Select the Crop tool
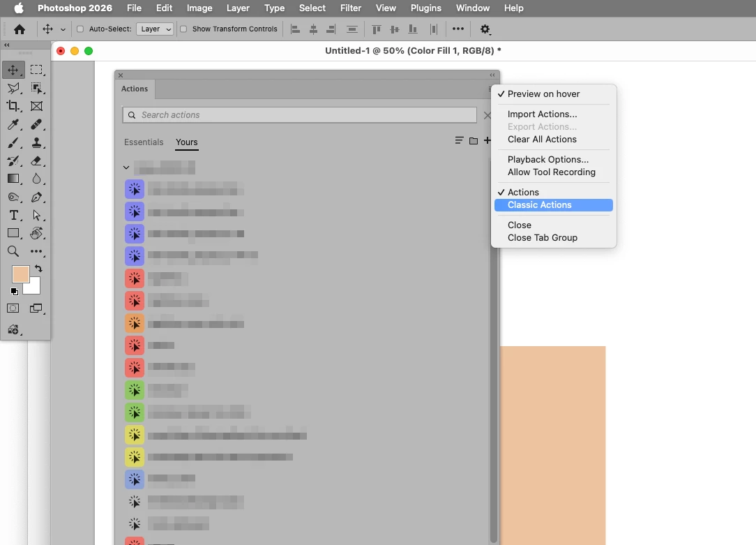Image resolution: width=756 pixels, height=545 pixels. [13, 106]
